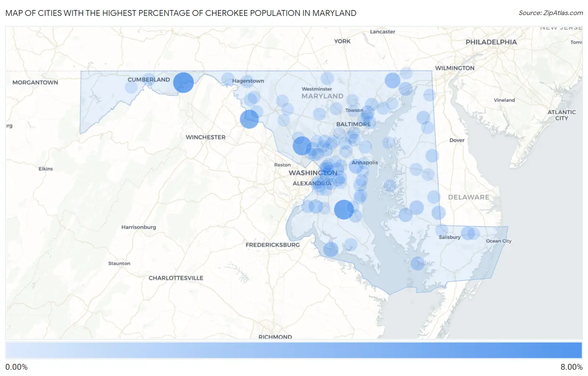
Task: Click the Elkins map label
Action: [x=46, y=169]
